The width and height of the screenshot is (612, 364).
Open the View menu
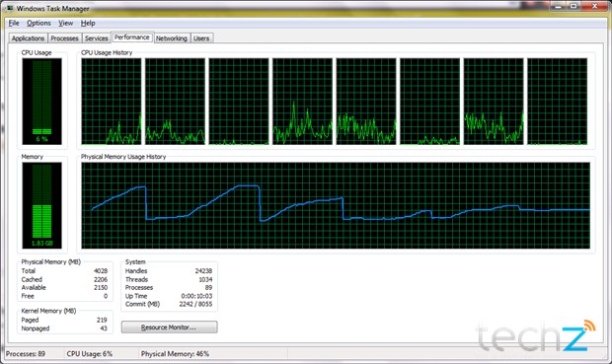pos(65,23)
